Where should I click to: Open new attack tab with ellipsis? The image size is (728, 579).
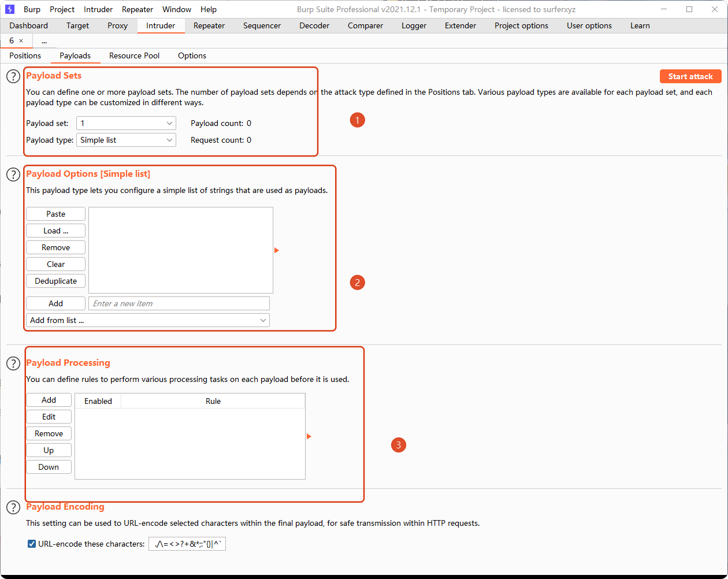click(x=44, y=41)
